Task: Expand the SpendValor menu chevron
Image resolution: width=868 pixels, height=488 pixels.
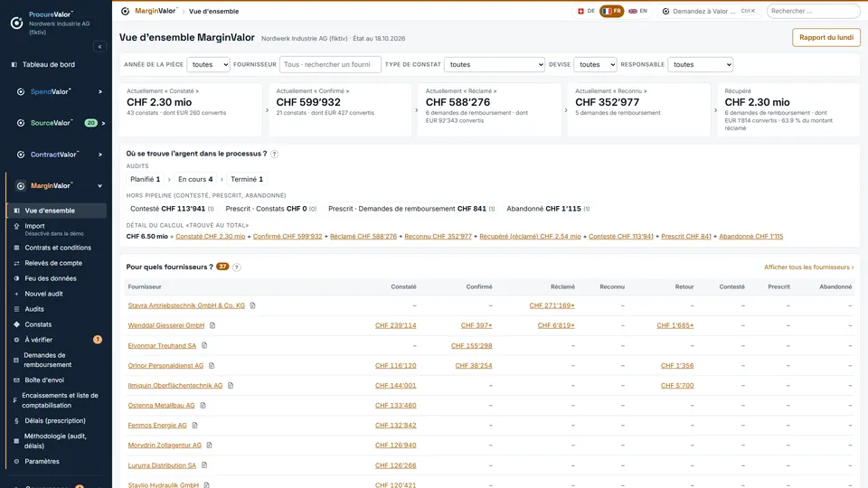Action: click(x=100, y=92)
